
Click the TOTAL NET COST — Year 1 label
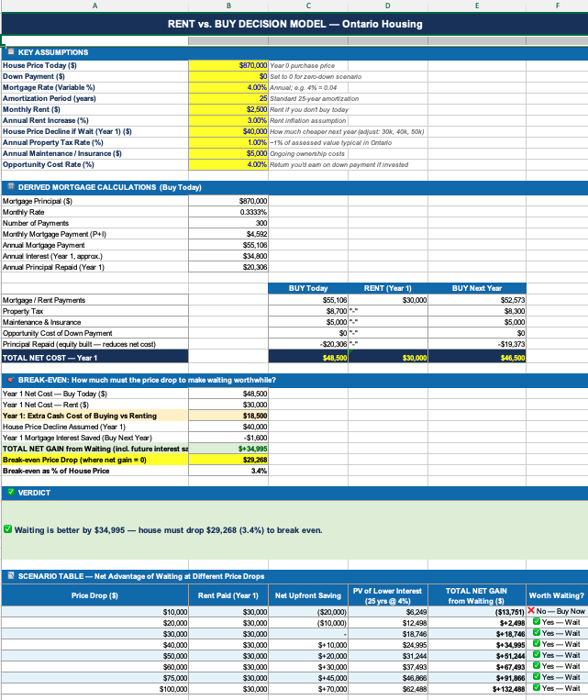[x=94, y=358]
